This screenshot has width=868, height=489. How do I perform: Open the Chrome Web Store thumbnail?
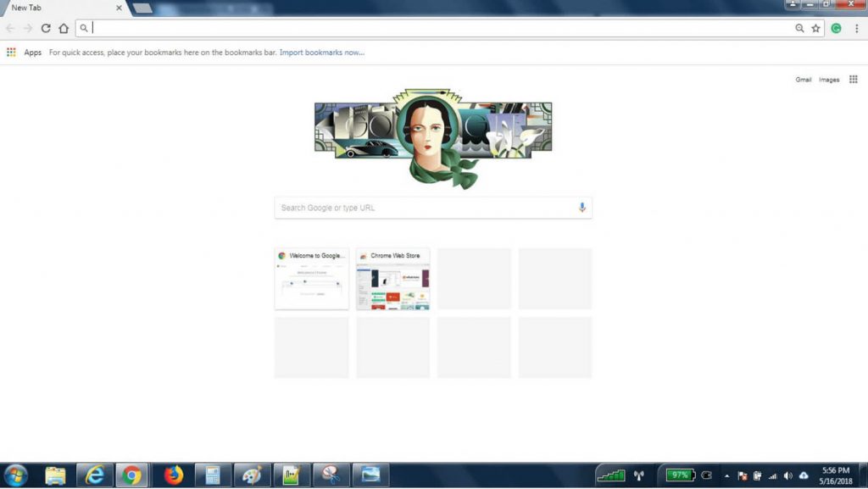(x=393, y=279)
